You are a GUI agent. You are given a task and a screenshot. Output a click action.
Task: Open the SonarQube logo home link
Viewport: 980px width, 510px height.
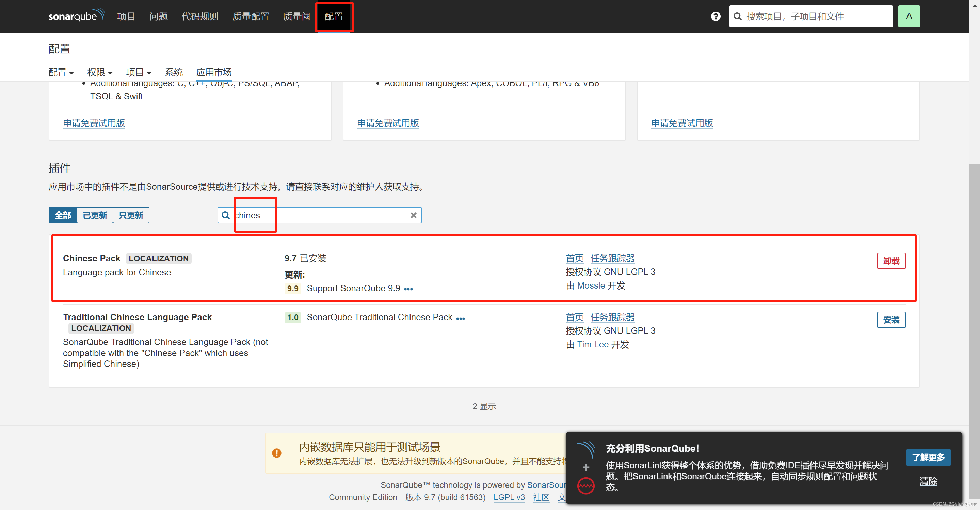(76, 16)
